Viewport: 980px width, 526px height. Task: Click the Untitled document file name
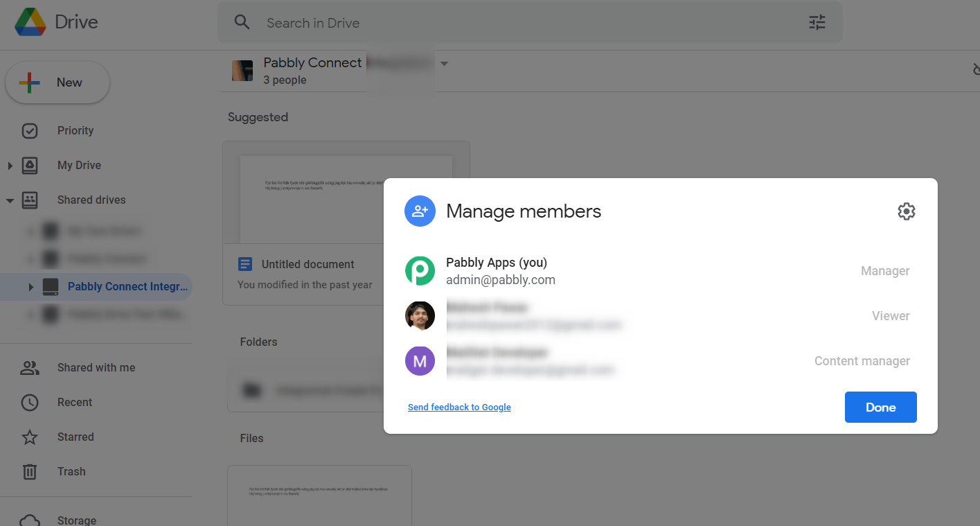point(308,264)
